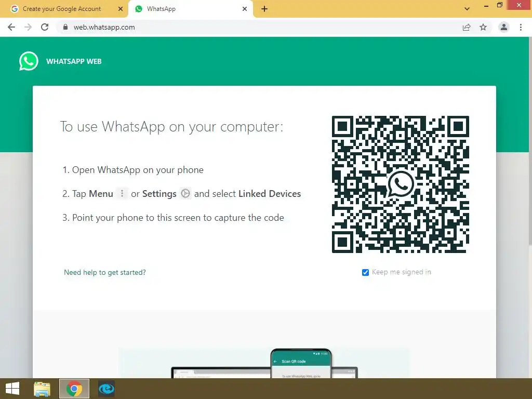Select the WhatsApp browser tab
Viewport: 532px width, 399px height.
(191, 9)
